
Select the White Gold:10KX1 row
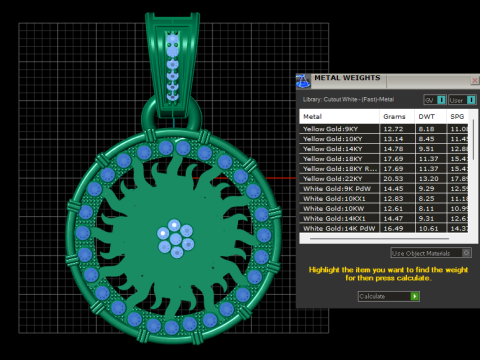click(x=384, y=199)
